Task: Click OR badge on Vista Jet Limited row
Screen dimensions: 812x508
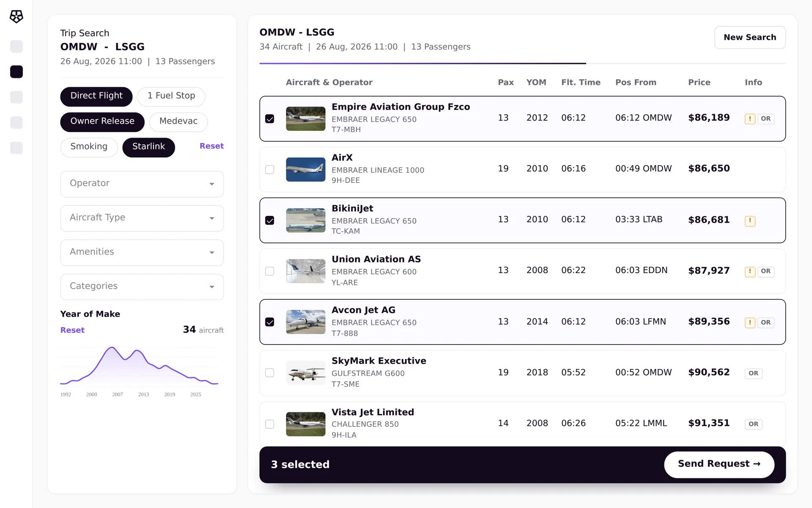Action: pyautogui.click(x=753, y=424)
